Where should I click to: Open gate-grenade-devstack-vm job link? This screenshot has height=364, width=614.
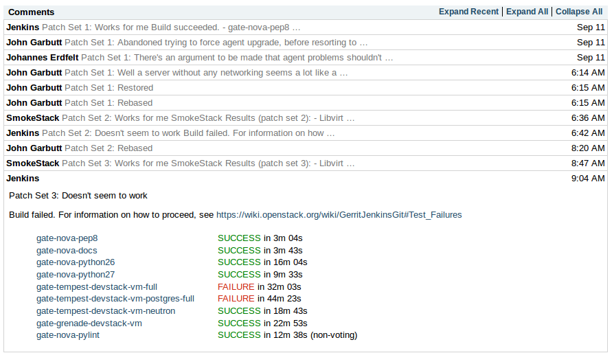coord(89,323)
